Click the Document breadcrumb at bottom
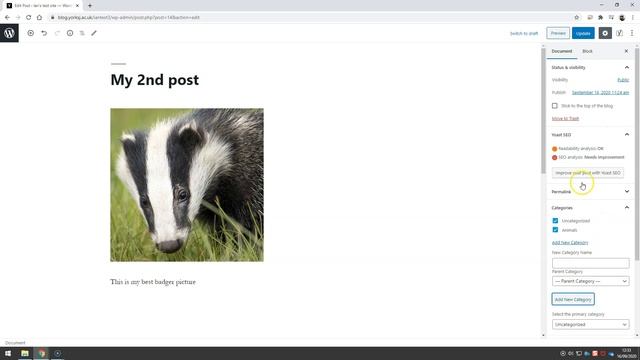640x360 pixels. tap(15, 343)
